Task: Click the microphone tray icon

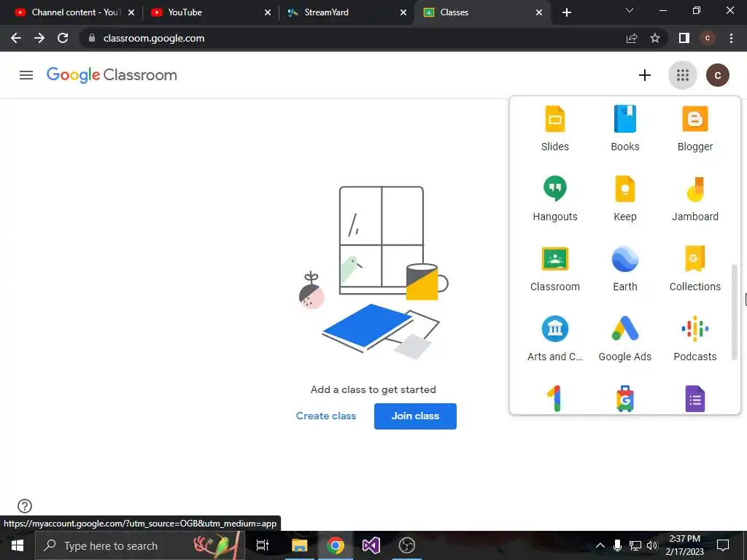Action: [x=617, y=545]
